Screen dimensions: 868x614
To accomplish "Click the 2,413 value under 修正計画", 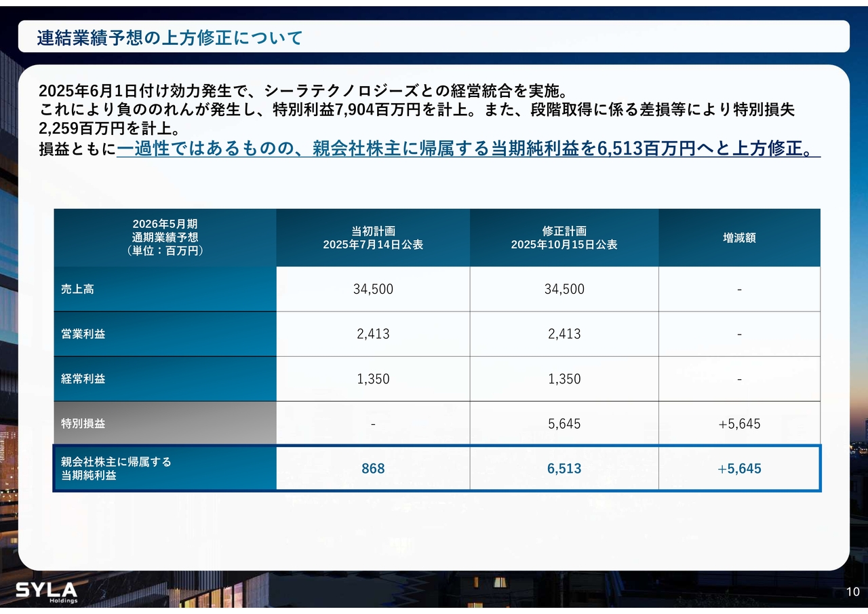I will (564, 334).
